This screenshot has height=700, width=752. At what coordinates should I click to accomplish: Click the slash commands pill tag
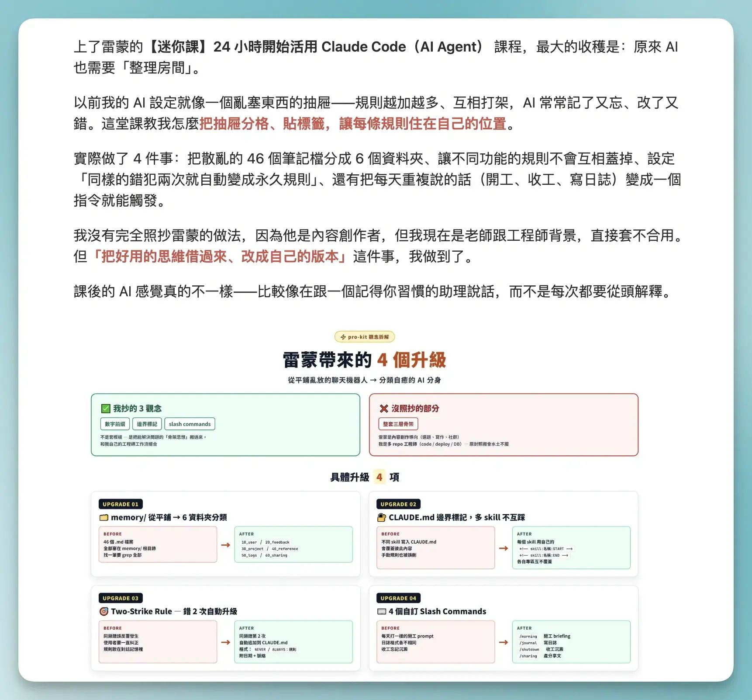[x=190, y=423]
